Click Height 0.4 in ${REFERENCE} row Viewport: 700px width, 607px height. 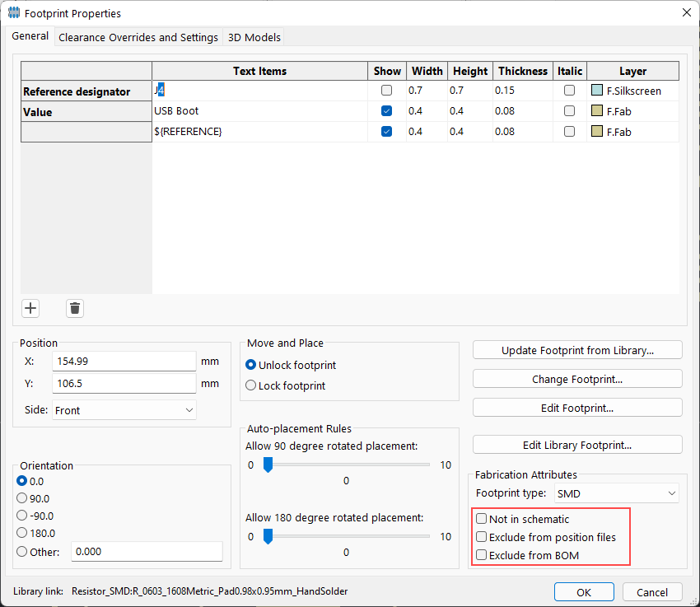[x=470, y=131]
